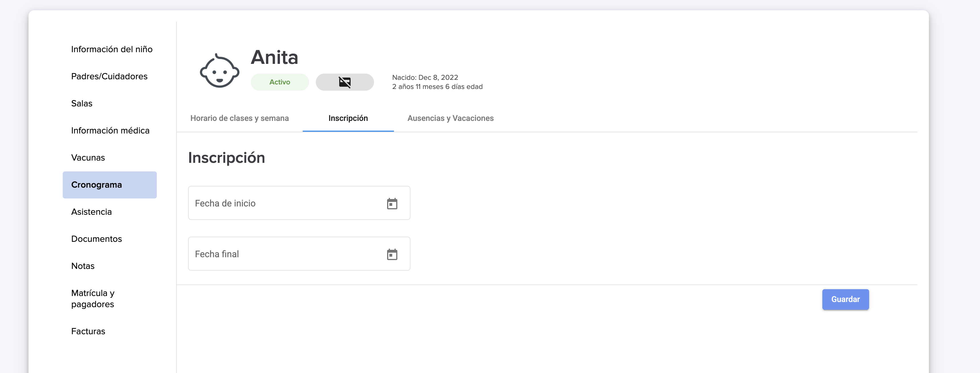Image resolution: width=980 pixels, height=373 pixels.
Task: Open Padres/Cuidadores in sidebar
Action: click(x=109, y=76)
